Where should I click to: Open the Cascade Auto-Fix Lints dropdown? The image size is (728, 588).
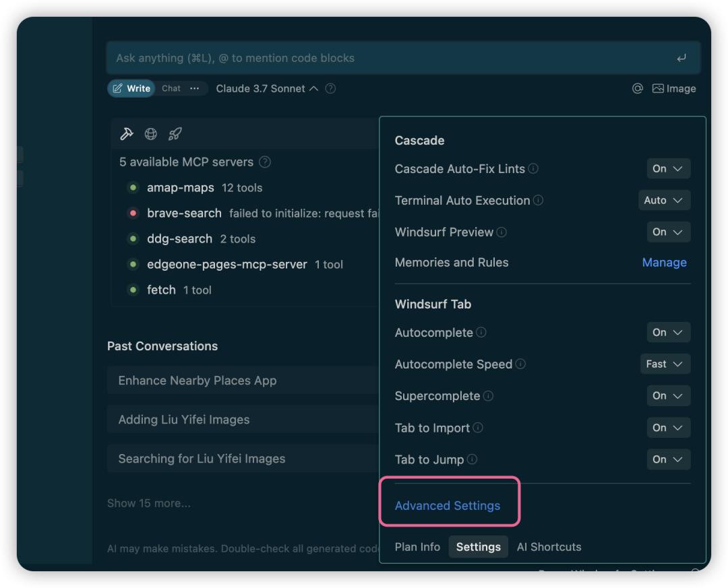click(x=668, y=168)
